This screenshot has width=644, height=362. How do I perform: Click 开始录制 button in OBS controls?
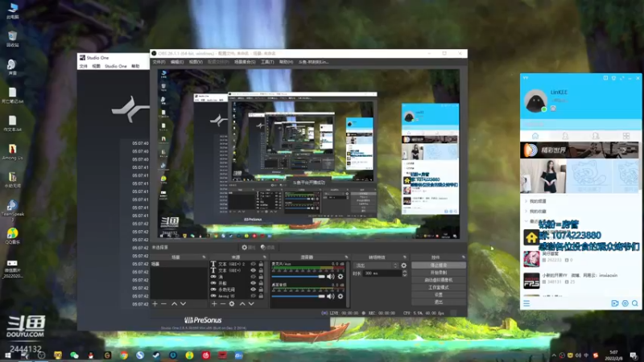439,273
